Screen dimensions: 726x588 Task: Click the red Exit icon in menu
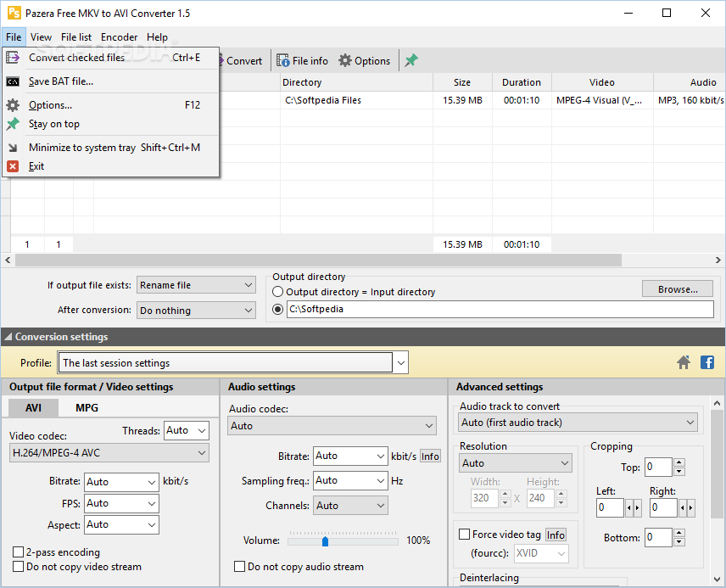13,166
